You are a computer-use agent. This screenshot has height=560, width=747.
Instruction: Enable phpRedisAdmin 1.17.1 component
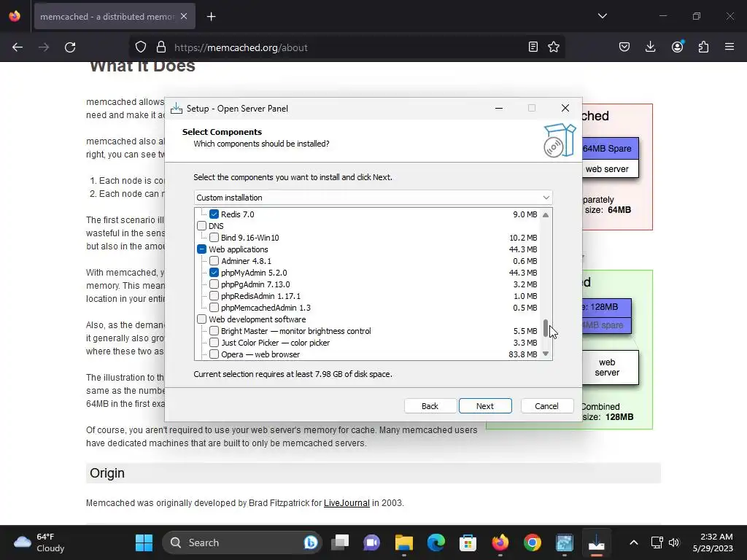(x=214, y=296)
